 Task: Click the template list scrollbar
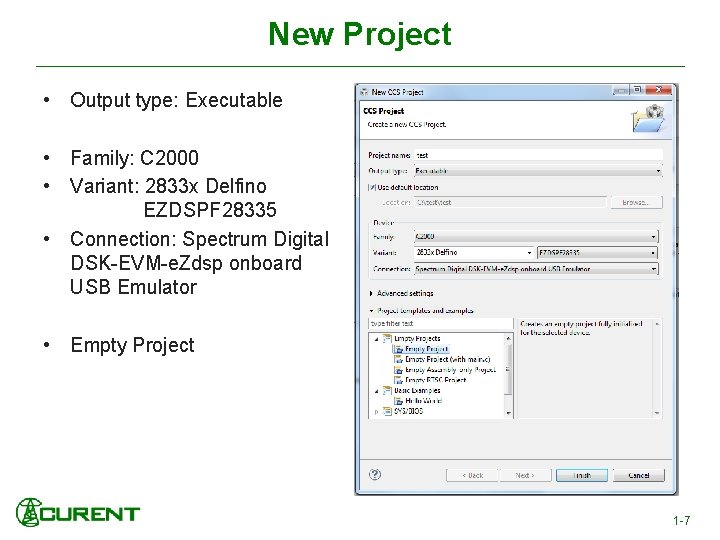coord(508,375)
